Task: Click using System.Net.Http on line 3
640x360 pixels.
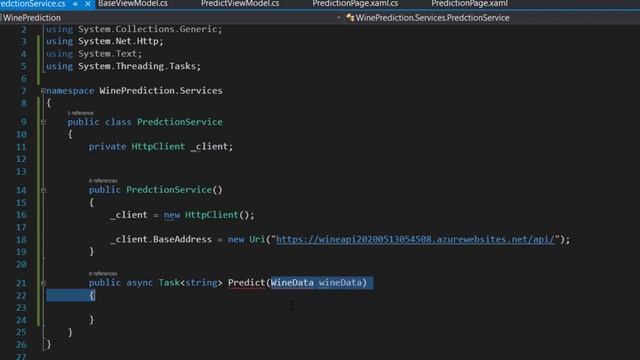Action: click(104, 41)
